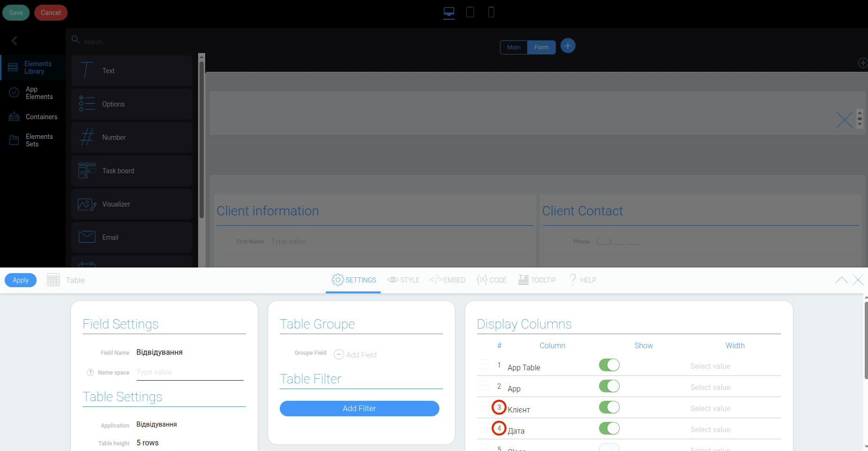Image resolution: width=868 pixels, height=451 pixels.
Task: Click the Client Contact heading
Action: (x=583, y=211)
